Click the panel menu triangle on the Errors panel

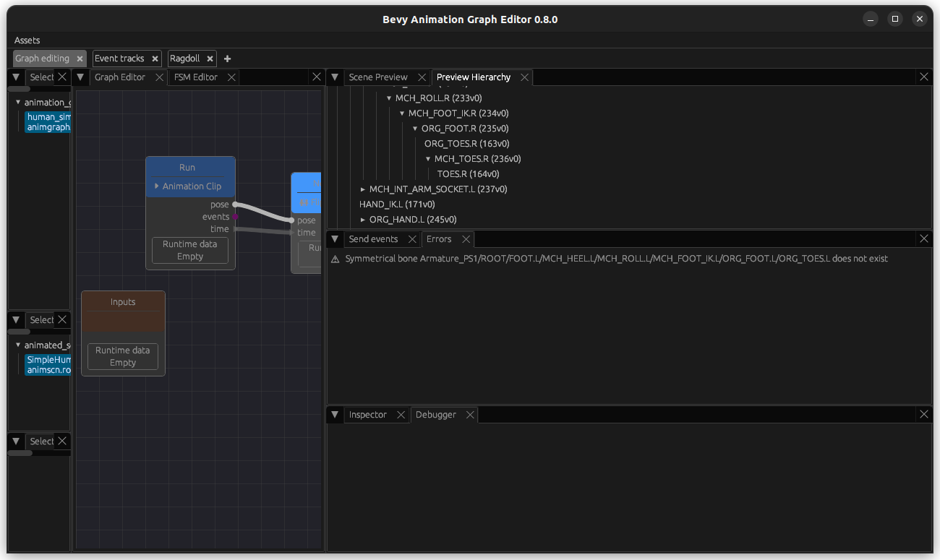[334, 238]
